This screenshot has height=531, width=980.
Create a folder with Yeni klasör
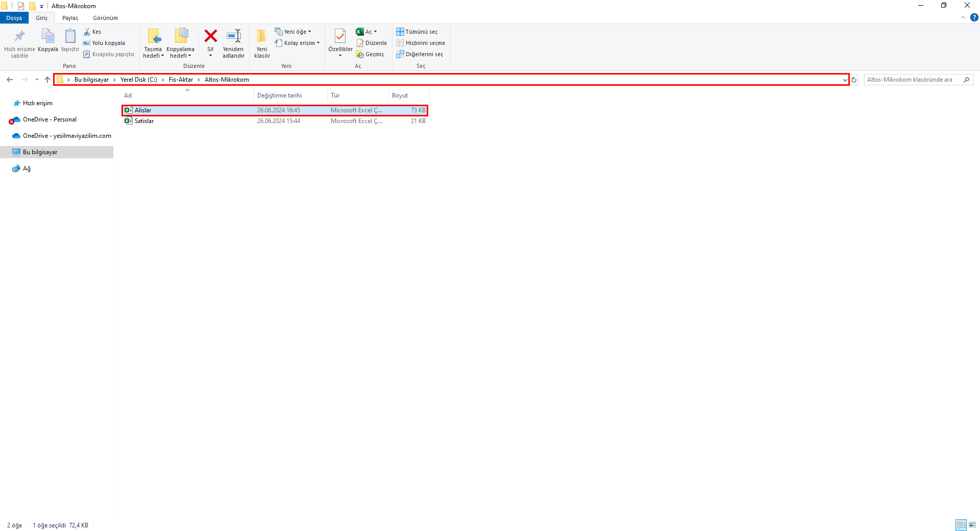coord(262,43)
